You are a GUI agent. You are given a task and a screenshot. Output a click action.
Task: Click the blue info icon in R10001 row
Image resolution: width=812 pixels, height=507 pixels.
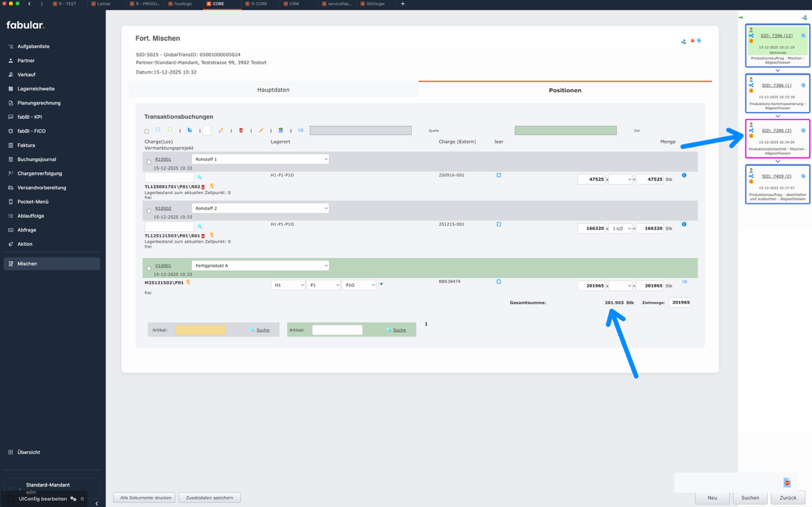pyautogui.click(x=684, y=175)
